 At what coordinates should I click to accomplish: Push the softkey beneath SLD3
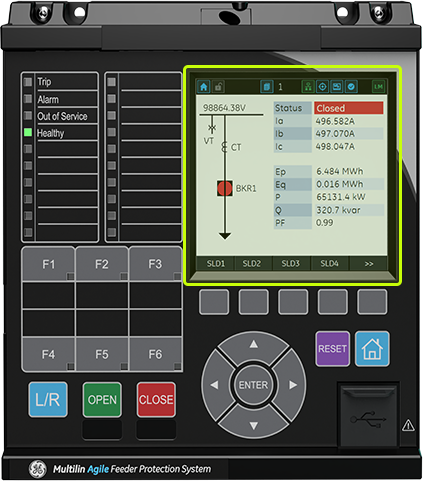tap(293, 302)
